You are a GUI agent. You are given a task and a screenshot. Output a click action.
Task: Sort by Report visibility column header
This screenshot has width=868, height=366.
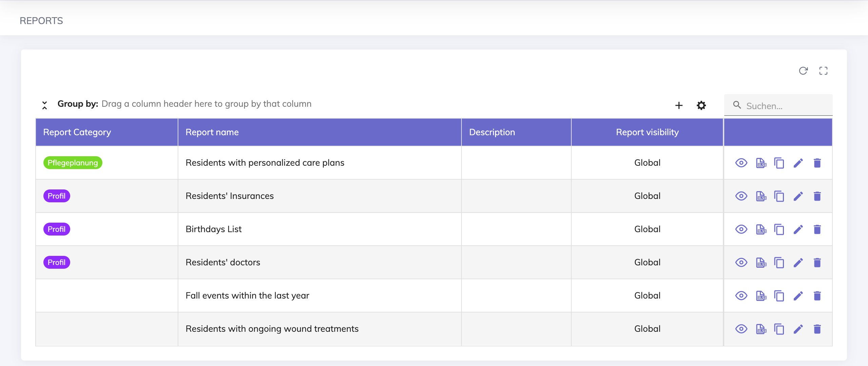(x=647, y=132)
